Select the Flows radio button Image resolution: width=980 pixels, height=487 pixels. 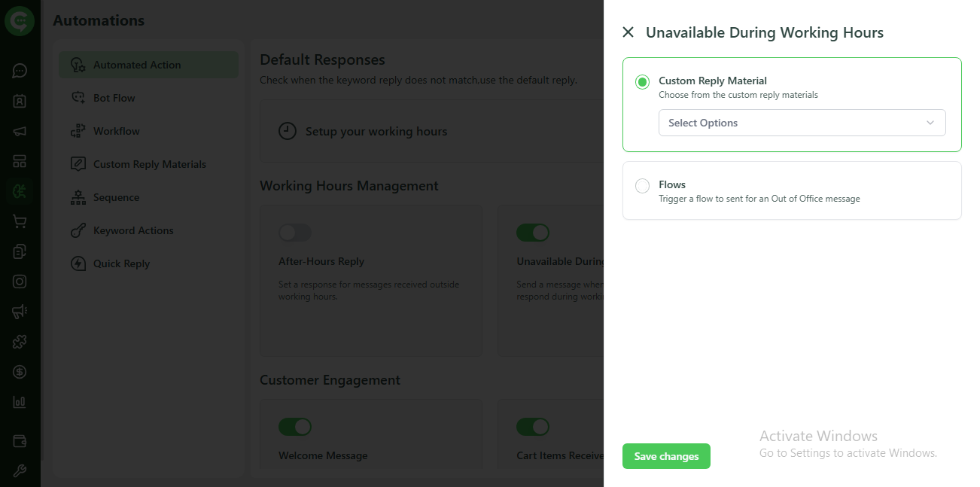pyautogui.click(x=641, y=185)
